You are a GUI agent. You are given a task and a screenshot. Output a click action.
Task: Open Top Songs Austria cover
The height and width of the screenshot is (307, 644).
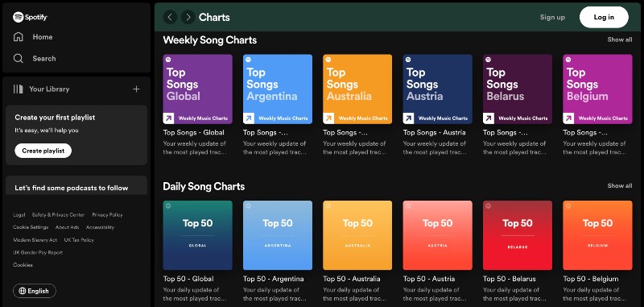[x=437, y=89]
